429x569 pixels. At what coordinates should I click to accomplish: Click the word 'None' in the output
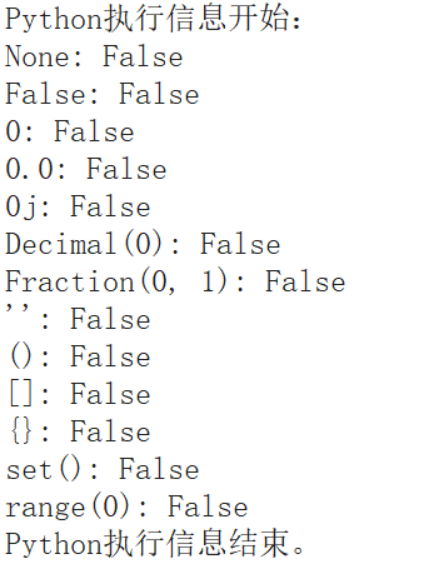37,57
